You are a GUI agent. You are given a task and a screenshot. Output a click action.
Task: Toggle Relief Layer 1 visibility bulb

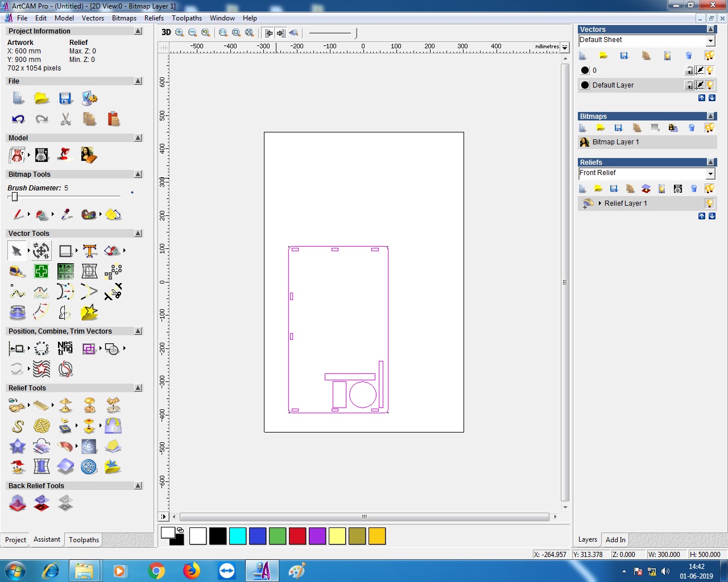pyautogui.click(x=710, y=203)
